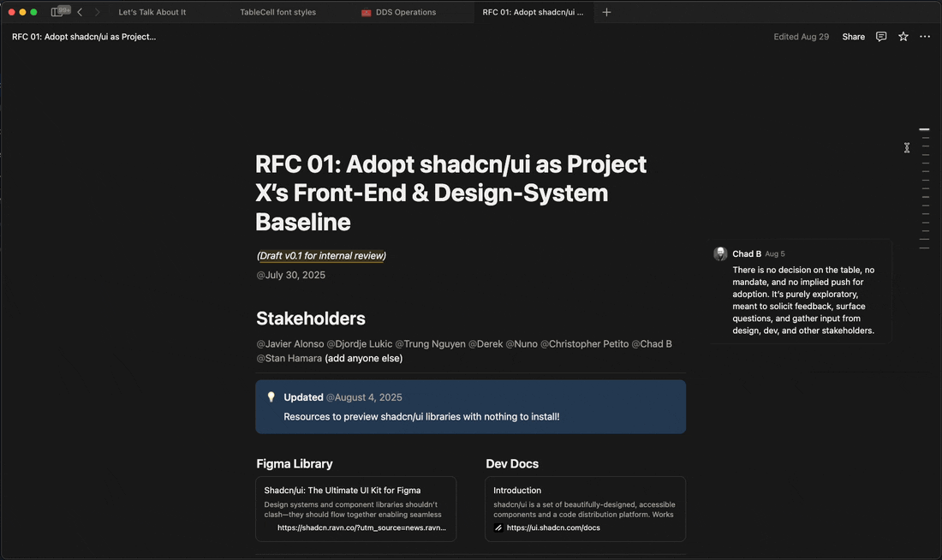Click the lightbulb icon in the Updated callout
The height and width of the screenshot is (560, 942).
click(271, 396)
